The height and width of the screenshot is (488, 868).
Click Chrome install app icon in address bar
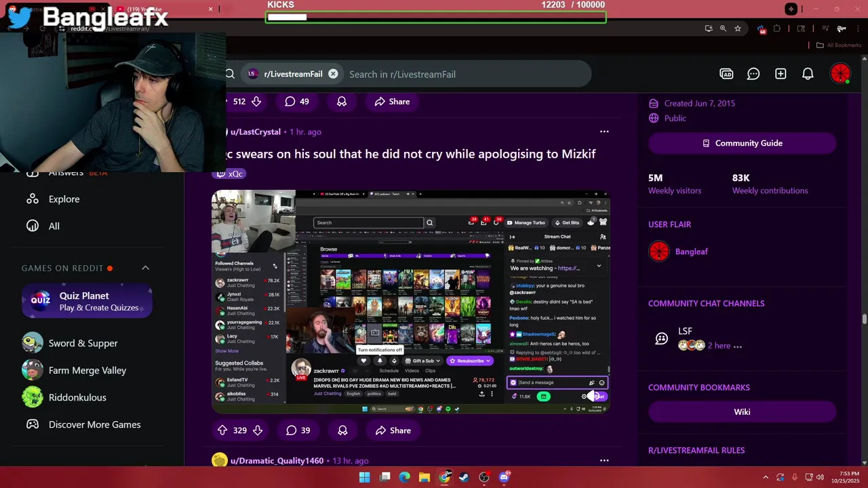pyautogui.click(x=709, y=28)
